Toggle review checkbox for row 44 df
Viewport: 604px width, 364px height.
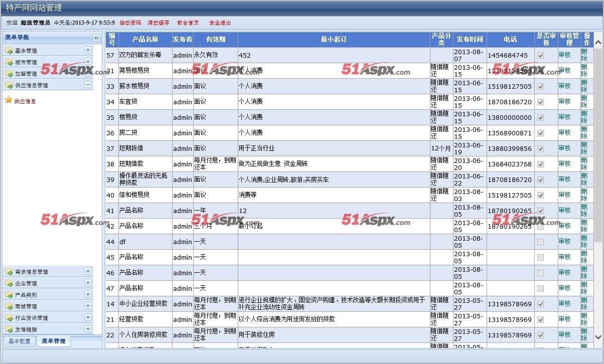click(x=540, y=242)
